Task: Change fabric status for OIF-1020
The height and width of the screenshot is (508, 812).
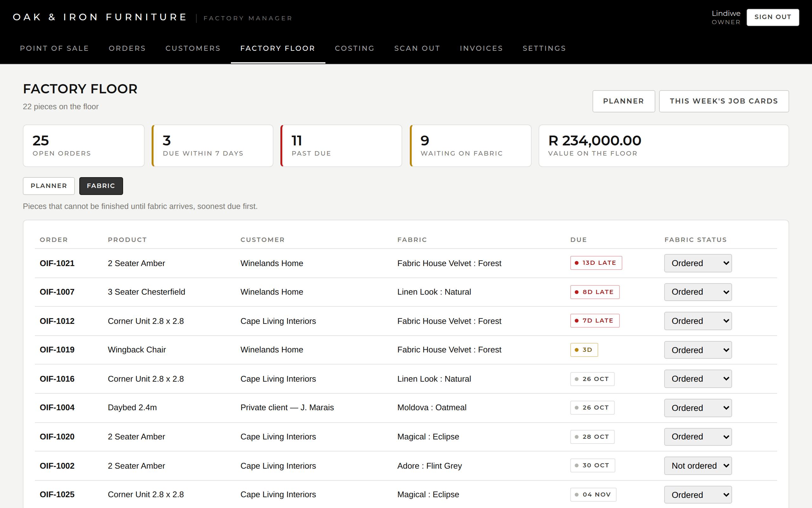Action: [697, 437]
